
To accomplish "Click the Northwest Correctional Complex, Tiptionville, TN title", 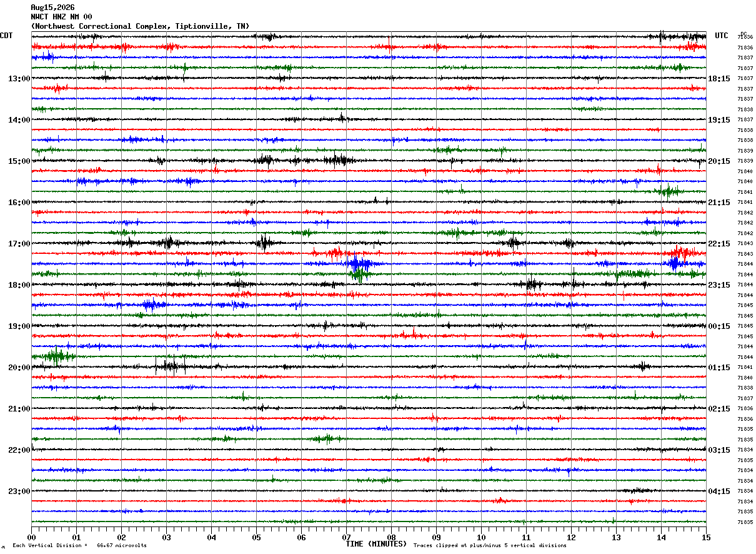I will click(x=140, y=26).
